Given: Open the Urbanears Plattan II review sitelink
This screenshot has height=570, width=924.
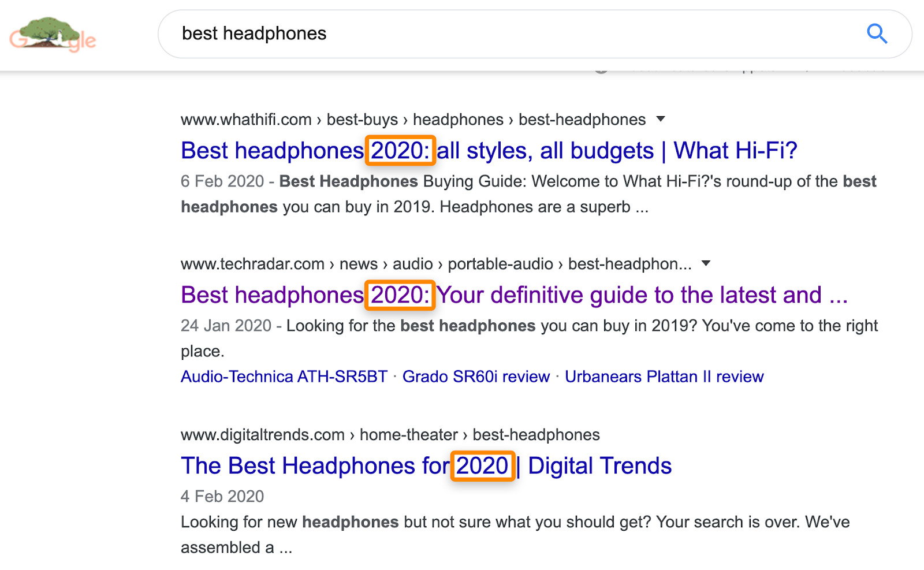Looking at the screenshot, I should click(x=664, y=376).
